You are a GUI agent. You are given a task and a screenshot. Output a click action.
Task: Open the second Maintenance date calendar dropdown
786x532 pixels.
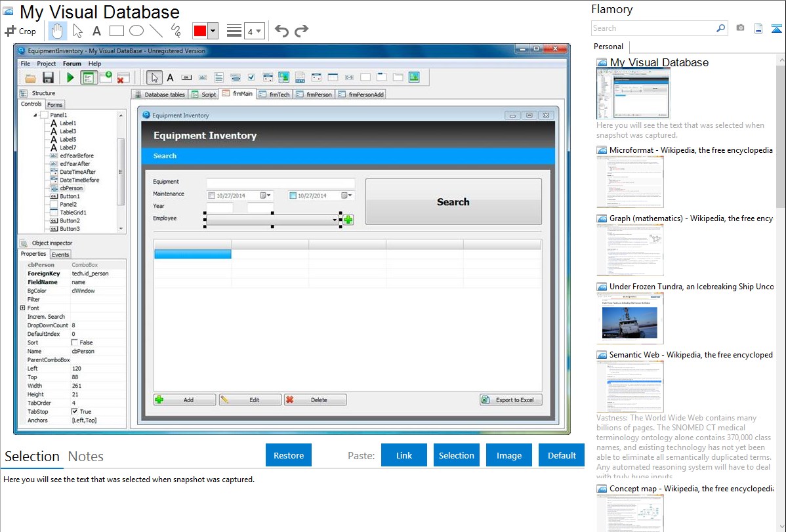[346, 195]
